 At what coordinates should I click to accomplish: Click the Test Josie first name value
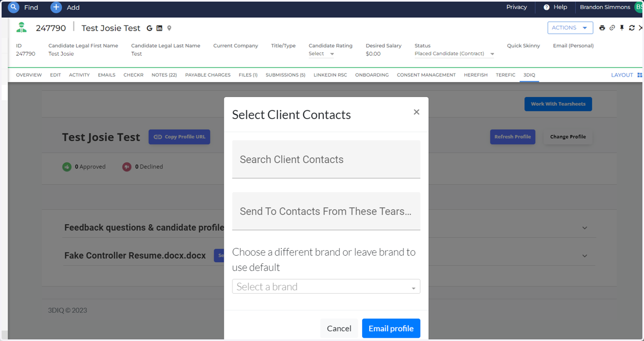point(61,54)
